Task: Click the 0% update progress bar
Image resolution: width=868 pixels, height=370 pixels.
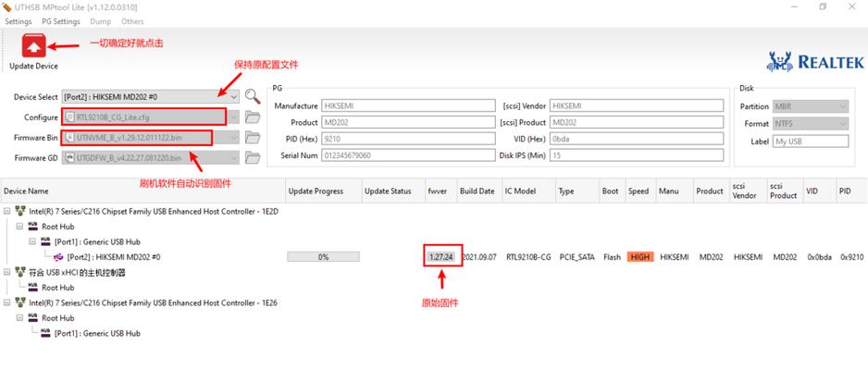Action: point(323,256)
